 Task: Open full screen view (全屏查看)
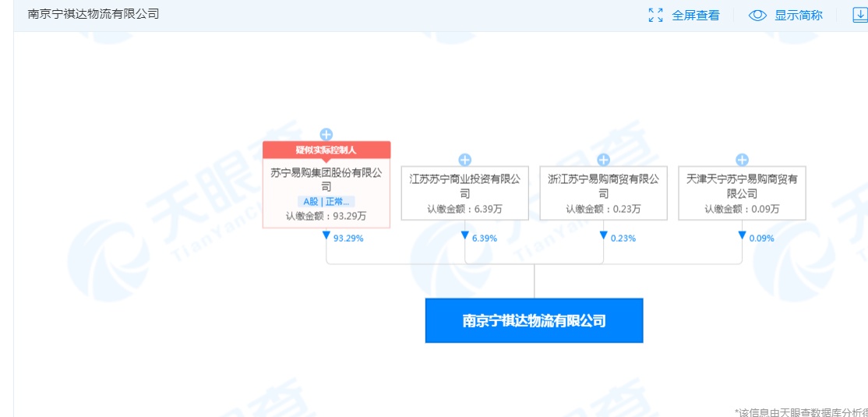coord(695,16)
